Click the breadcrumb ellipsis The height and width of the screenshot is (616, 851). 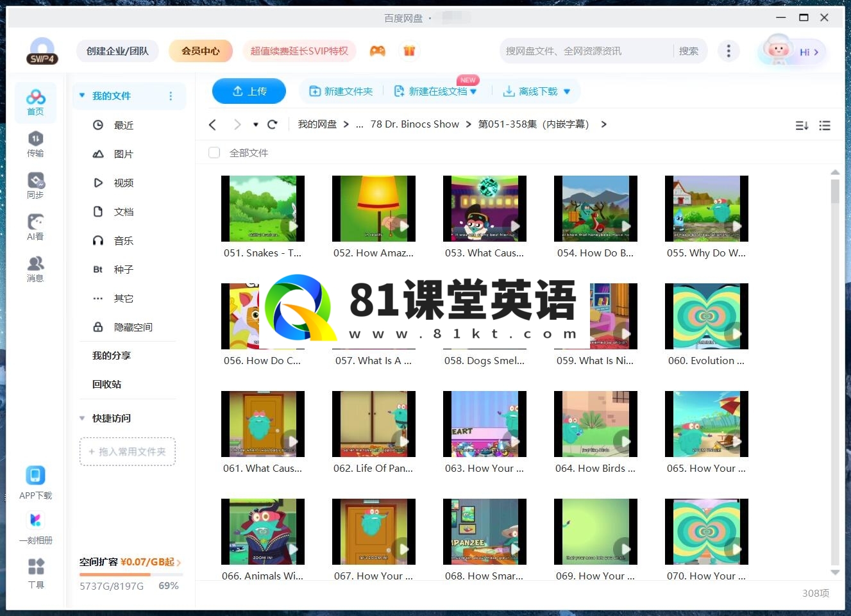tap(360, 124)
